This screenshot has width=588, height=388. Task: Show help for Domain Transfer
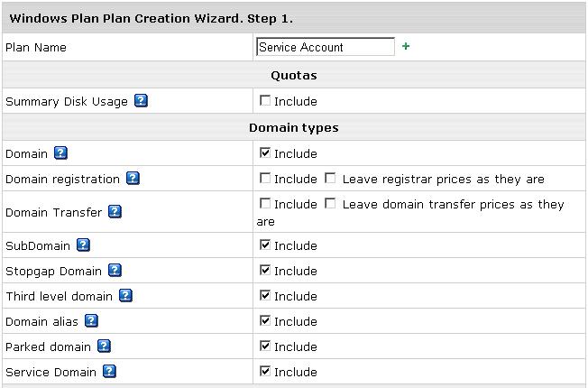[115, 212]
